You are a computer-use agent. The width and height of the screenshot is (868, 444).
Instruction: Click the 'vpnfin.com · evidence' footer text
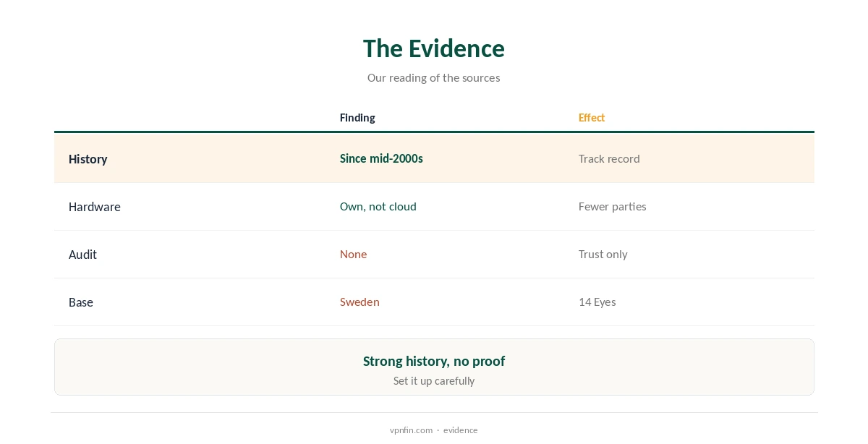[x=434, y=430]
